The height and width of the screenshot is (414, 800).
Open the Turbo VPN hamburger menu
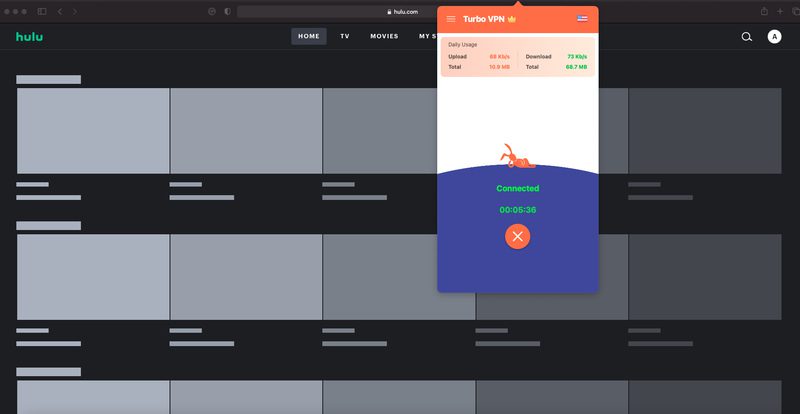pyautogui.click(x=451, y=19)
